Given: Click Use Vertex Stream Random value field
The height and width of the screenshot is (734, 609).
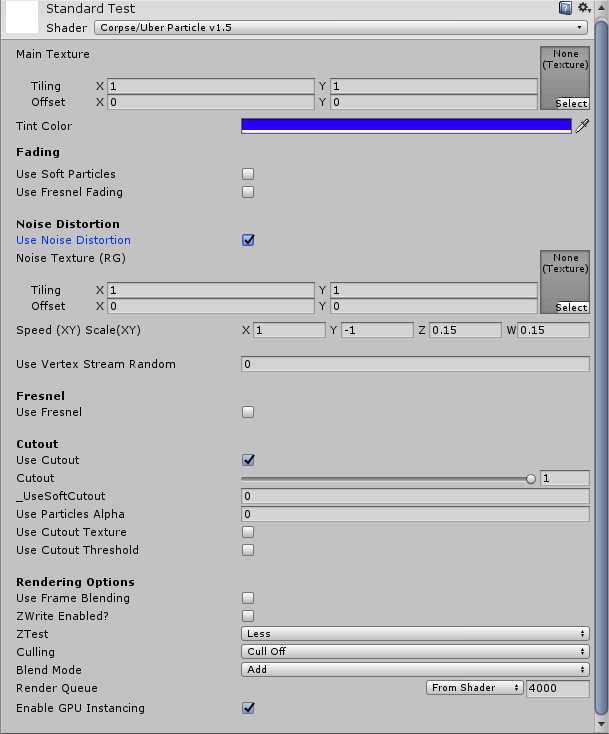Looking at the screenshot, I should click(x=415, y=364).
